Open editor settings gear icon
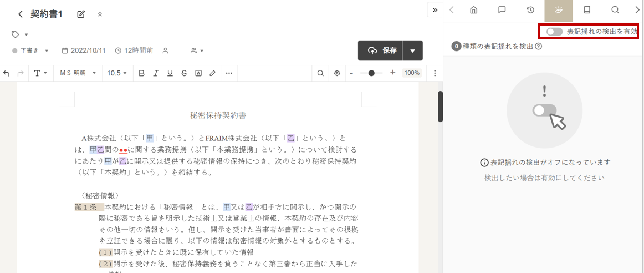The image size is (644, 273). [x=336, y=73]
